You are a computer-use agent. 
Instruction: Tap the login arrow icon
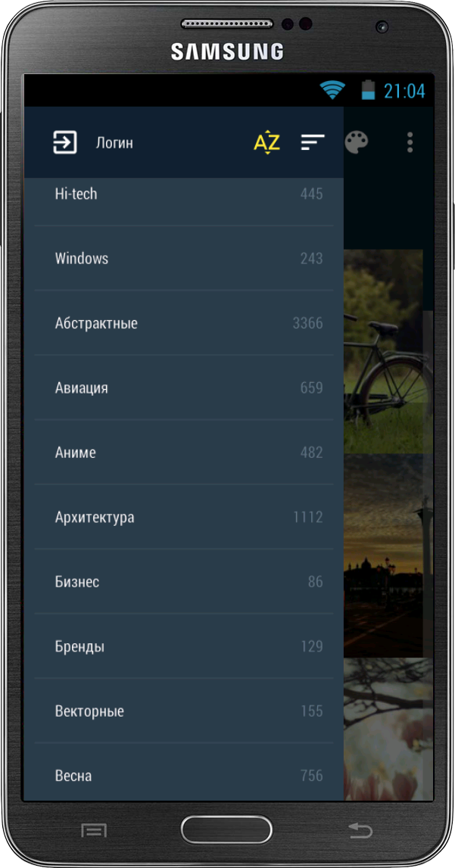pyautogui.click(x=65, y=143)
